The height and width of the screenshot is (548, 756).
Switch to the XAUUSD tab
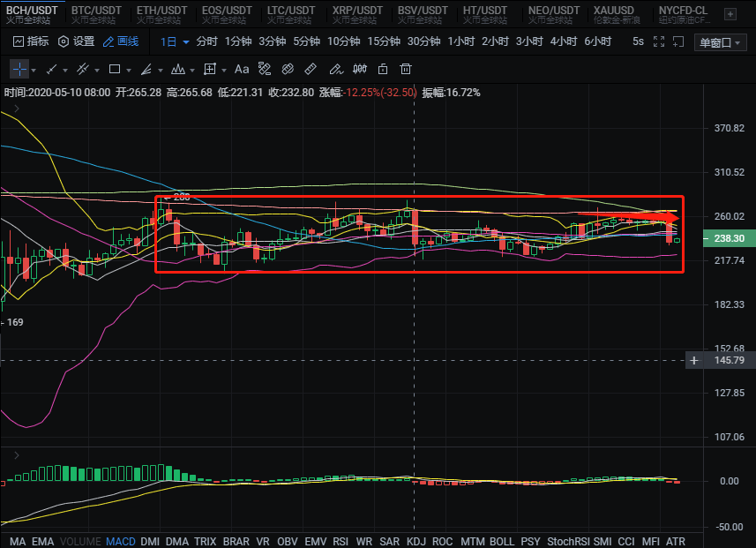(x=614, y=11)
